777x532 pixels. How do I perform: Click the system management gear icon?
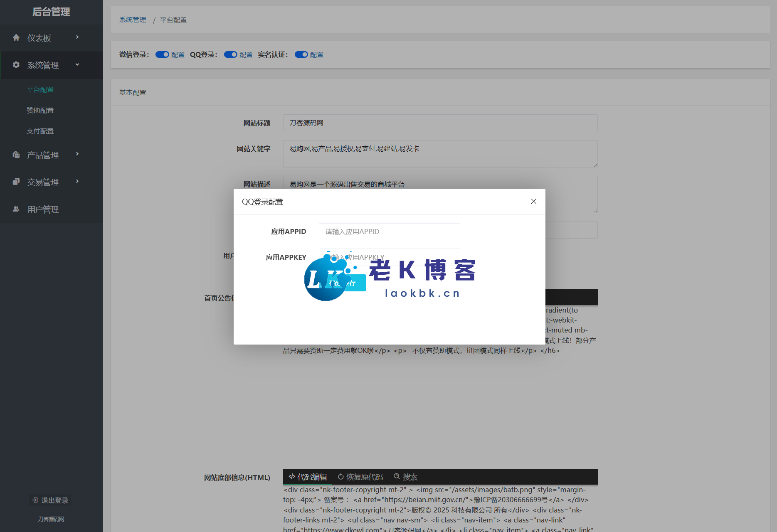click(16, 65)
